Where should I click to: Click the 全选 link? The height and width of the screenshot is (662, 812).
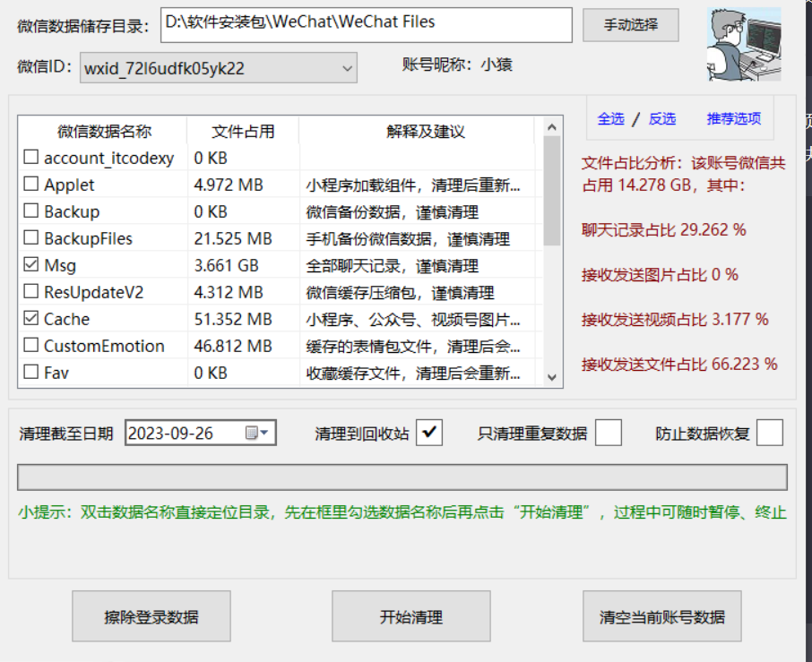(x=611, y=119)
